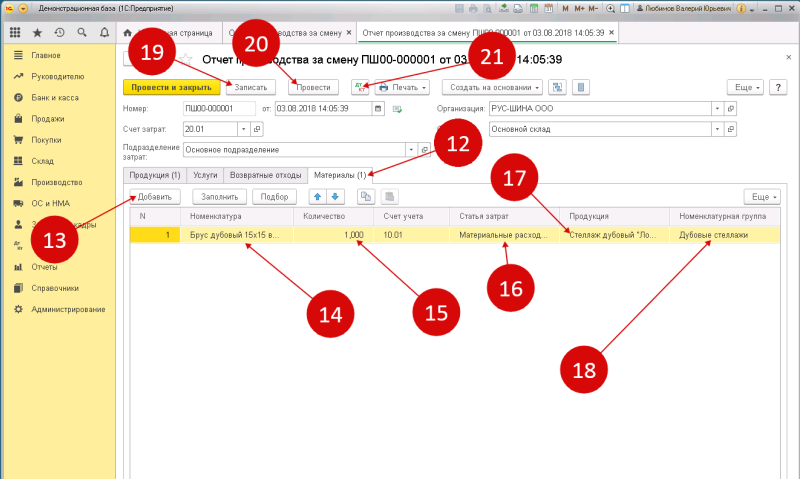800x479 pixels.
Task: Open the Favorites star icon
Action: (x=37, y=33)
